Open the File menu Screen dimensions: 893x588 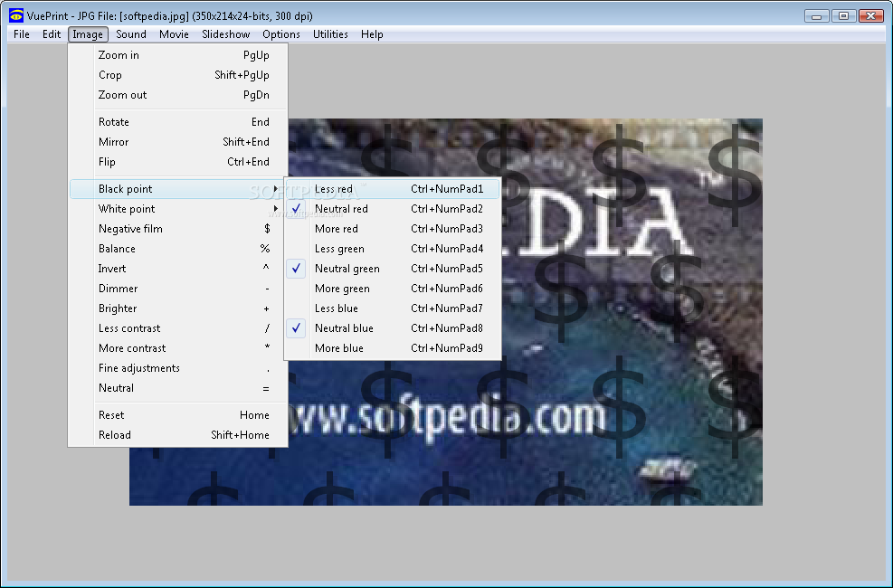pyautogui.click(x=22, y=34)
